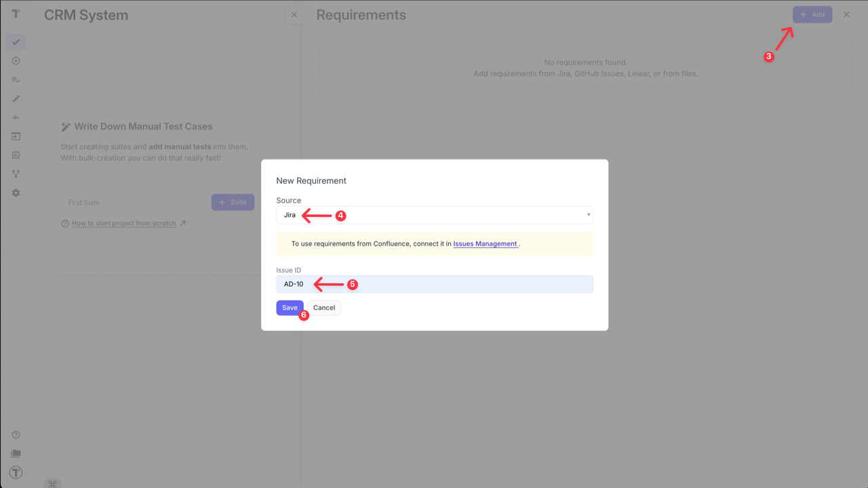Image resolution: width=868 pixels, height=488 pixels.
Task: Open the steps progress icon in sidebar
Action: point(16,98)
